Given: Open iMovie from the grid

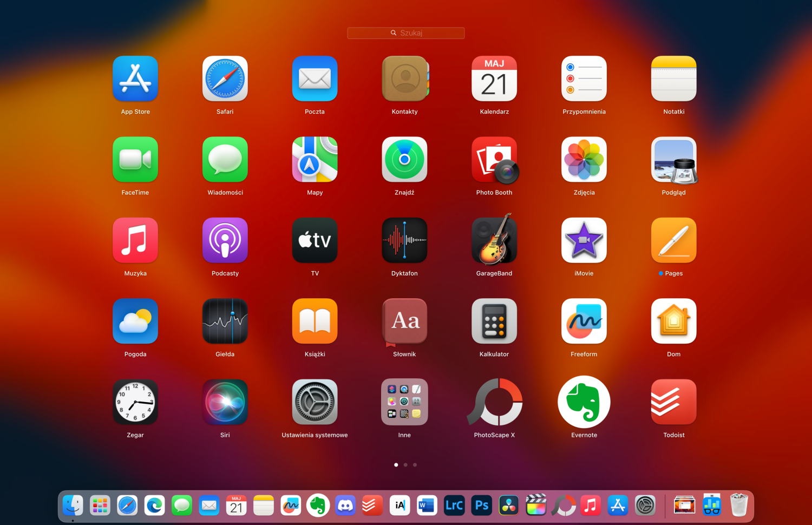Looking at the screenshot, I should click(x=584, y=240).
